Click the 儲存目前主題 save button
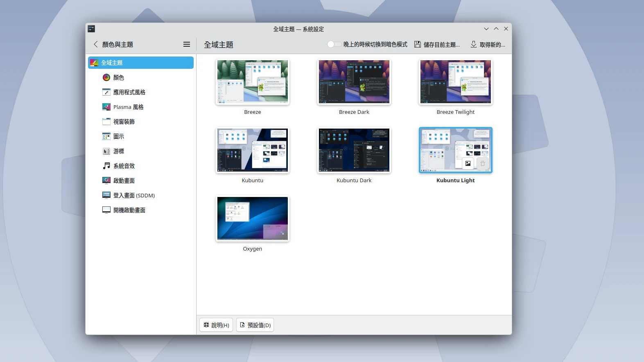644x362 pixels. pos(437,44)
